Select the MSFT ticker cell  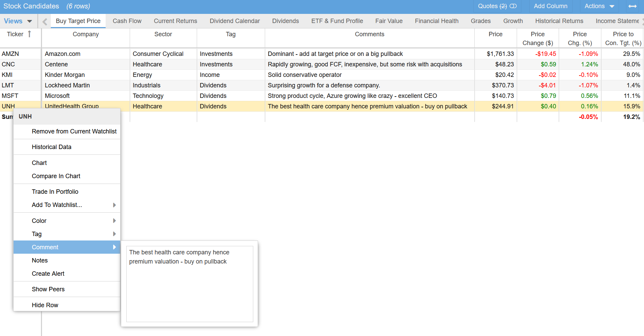tap(20, 96)
